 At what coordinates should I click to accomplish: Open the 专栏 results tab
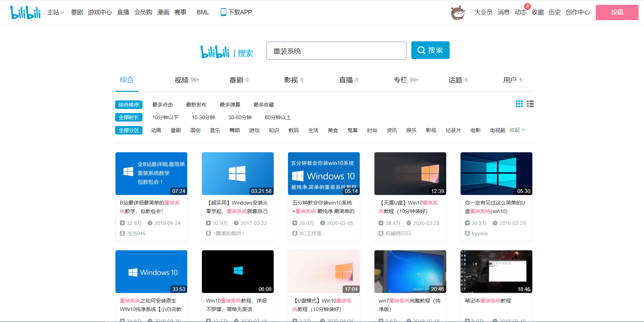[x=406, y=80]
